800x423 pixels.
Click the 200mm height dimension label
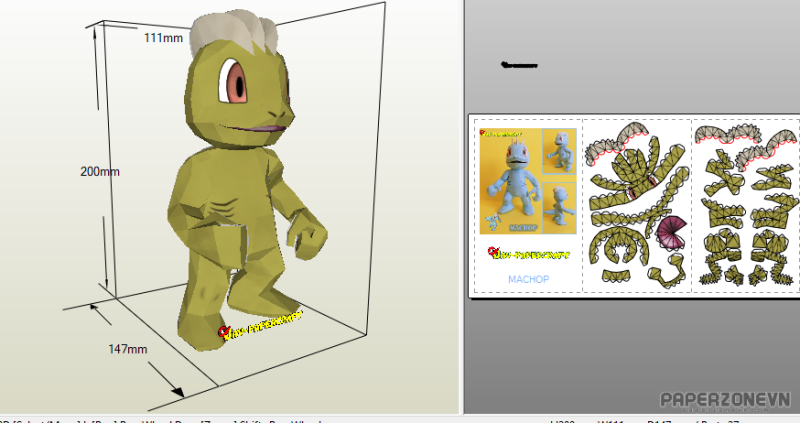pyautogui.click(x=100, y=171)
